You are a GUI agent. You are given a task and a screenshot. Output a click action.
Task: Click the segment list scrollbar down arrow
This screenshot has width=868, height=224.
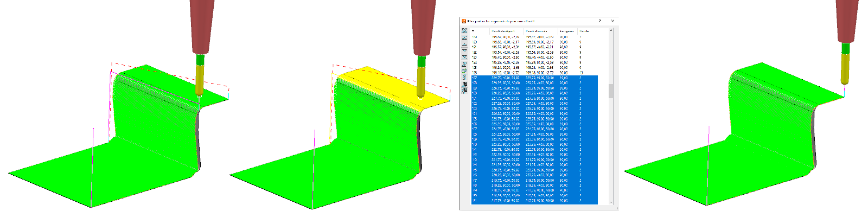tap(611, 202)
